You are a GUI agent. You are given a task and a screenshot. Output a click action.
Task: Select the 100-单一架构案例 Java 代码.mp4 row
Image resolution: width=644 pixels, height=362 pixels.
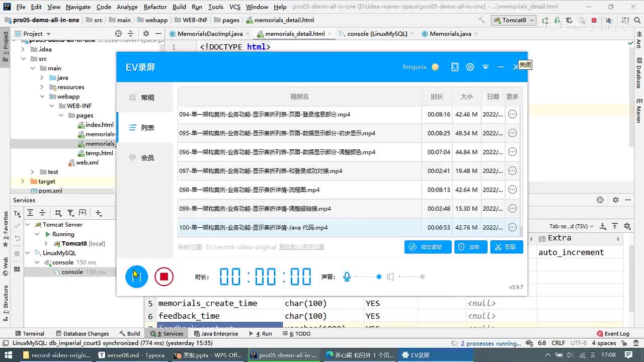(348, 227)
